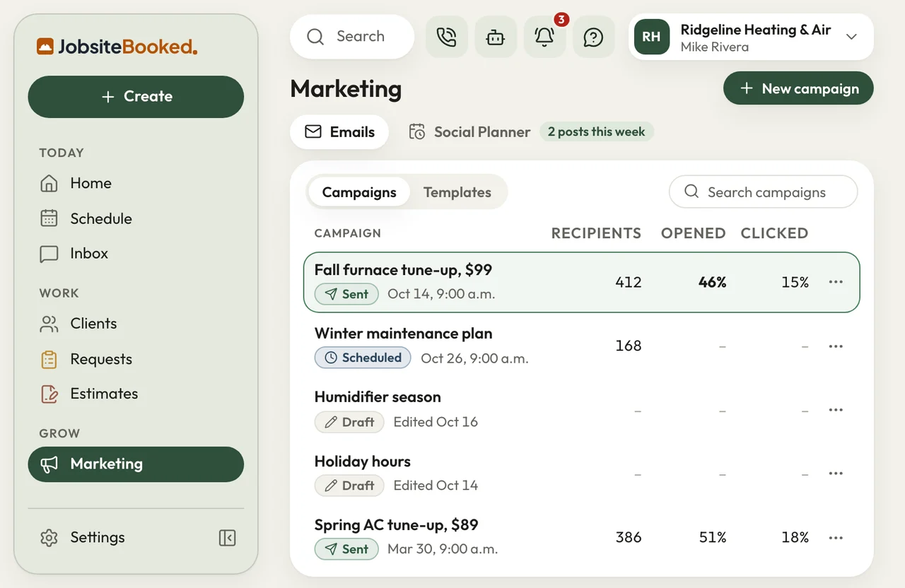This screenshot has height=588, width=905.
Task: Expand the Ridgeline Heating & Air account dropdown
Action: click(x=851, y=37)
